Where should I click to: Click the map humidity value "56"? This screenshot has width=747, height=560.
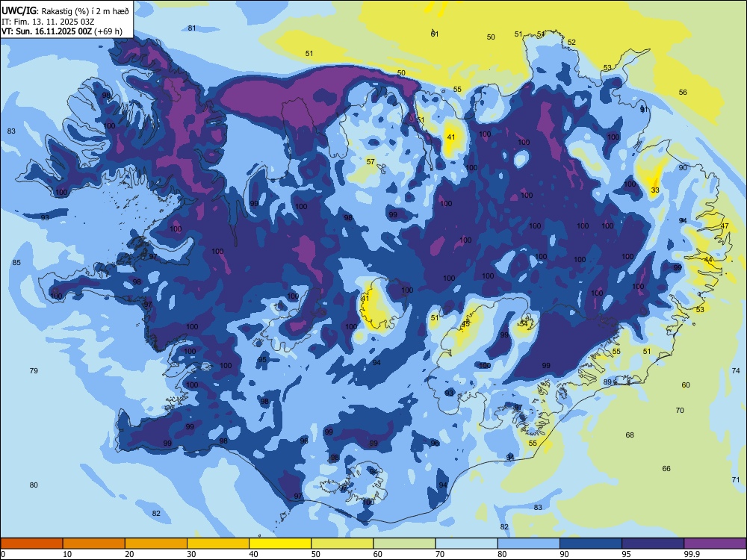click(684, 93)
